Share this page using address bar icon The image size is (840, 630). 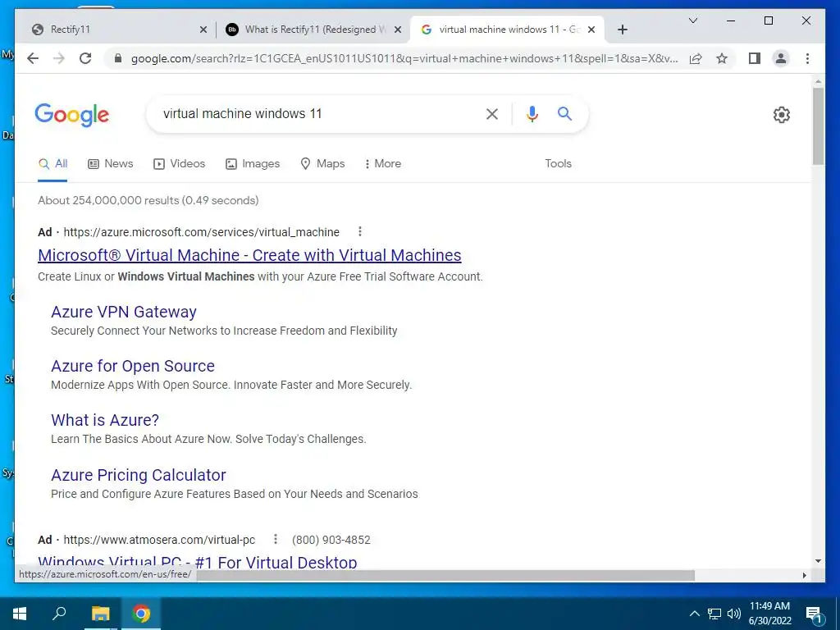pos(696,58)
